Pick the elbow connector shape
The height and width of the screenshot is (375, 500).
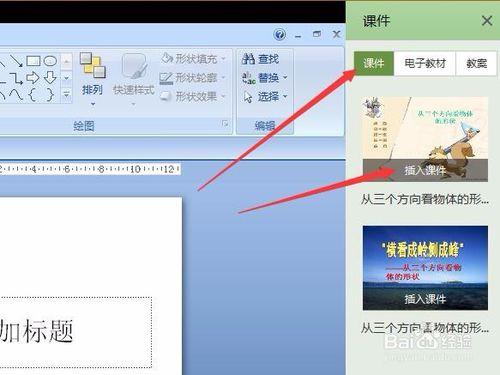(x=15, y=78)
